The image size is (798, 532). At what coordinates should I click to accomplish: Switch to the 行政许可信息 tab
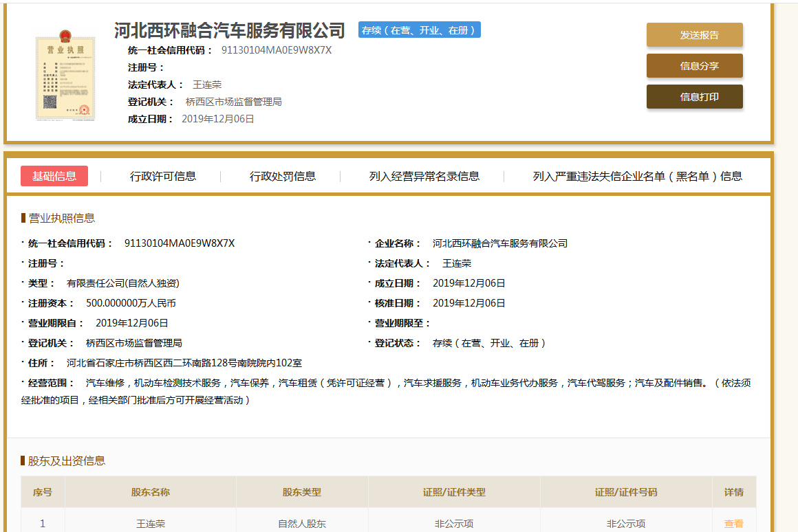point(163,176)
